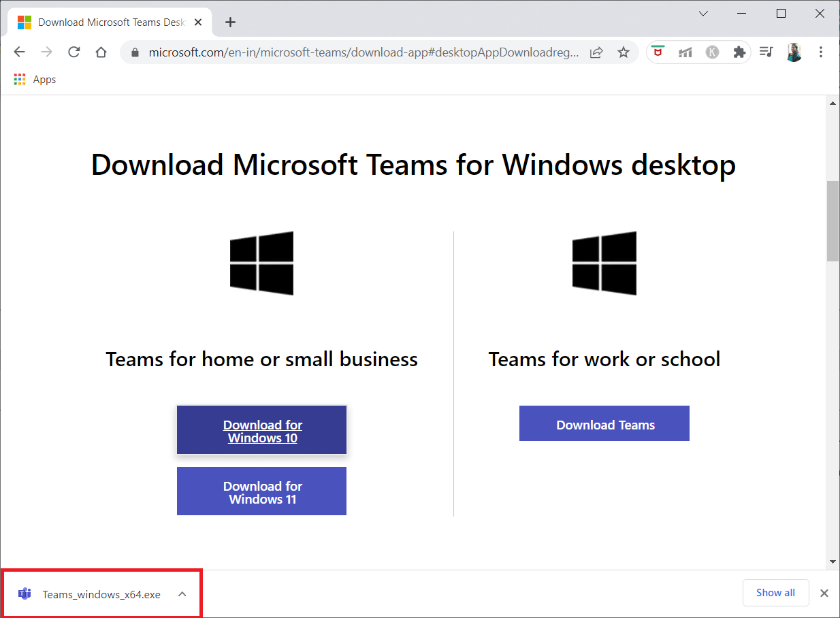Screen dimensions: 840x618
Task: Open the bar-chart extension icon
Action: click(685, 52)
